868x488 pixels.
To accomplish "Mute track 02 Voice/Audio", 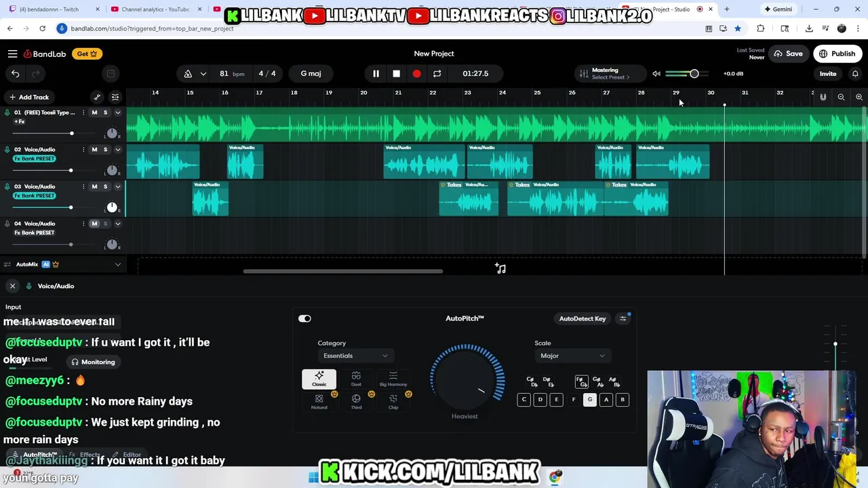I will pyautogui.click(x=94, y=149).
